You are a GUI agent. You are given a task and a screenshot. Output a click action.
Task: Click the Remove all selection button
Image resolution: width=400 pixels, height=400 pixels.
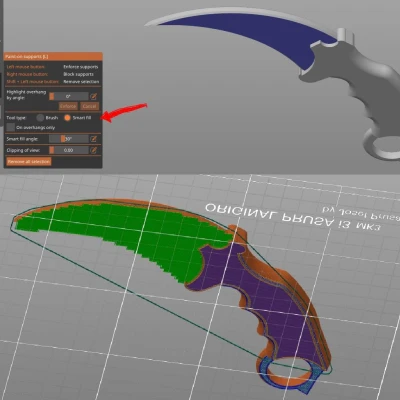29,162
